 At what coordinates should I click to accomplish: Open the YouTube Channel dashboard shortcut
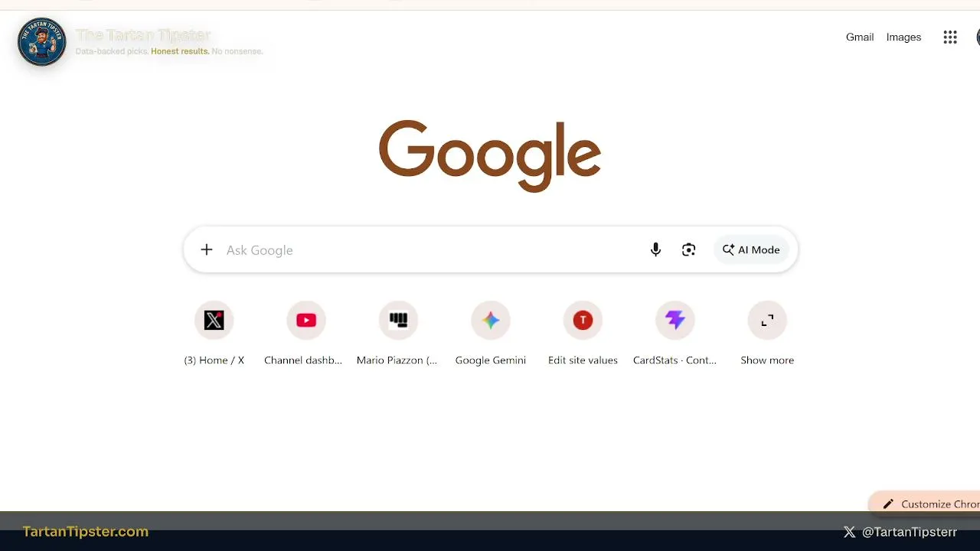coord(306,320)
